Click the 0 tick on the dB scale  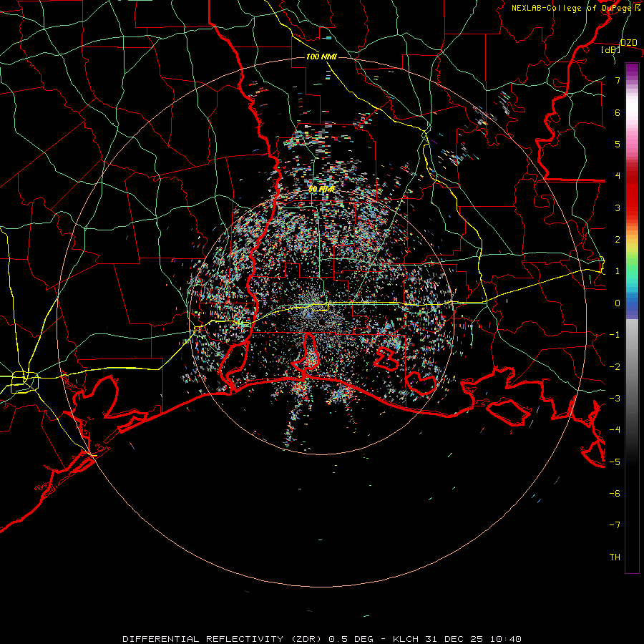[x=618, y=303]
